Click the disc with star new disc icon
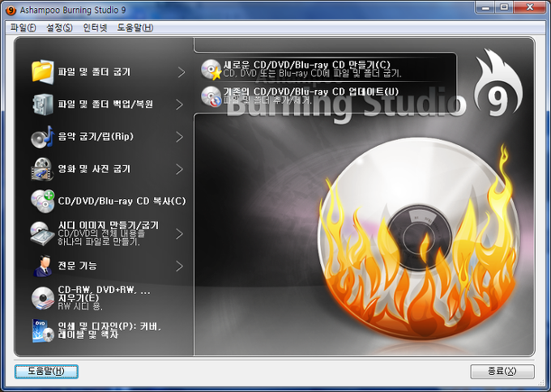This screenshot has width=551, height=392. click(211, 69)
